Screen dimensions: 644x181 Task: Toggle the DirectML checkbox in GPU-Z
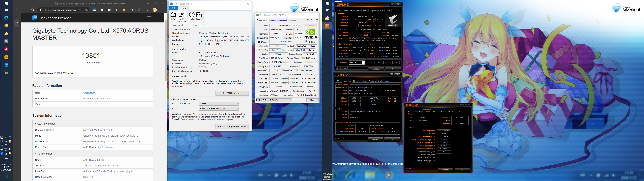307,91
